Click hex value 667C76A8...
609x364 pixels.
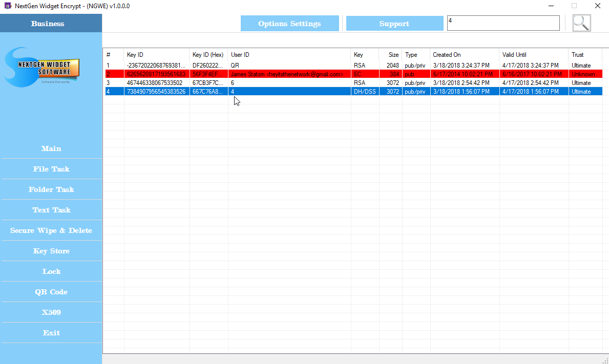[208, 92]
